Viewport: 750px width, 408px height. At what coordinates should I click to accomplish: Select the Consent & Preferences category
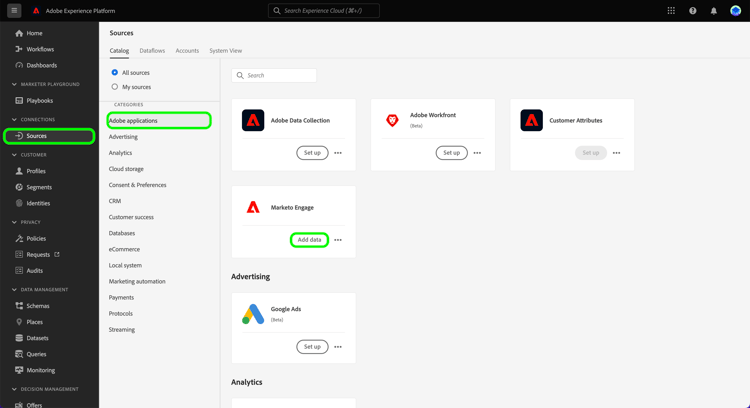[137, 185]
